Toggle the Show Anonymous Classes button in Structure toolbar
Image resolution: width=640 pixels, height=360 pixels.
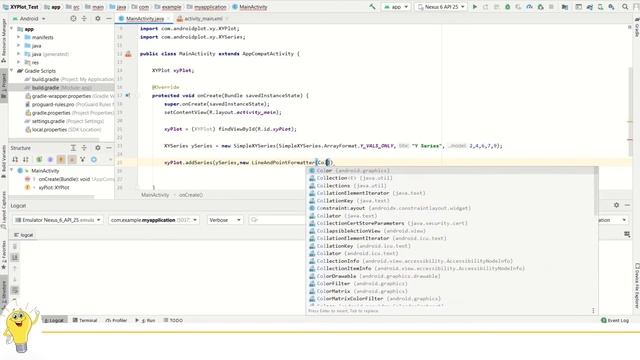click(x=72, y=159)
